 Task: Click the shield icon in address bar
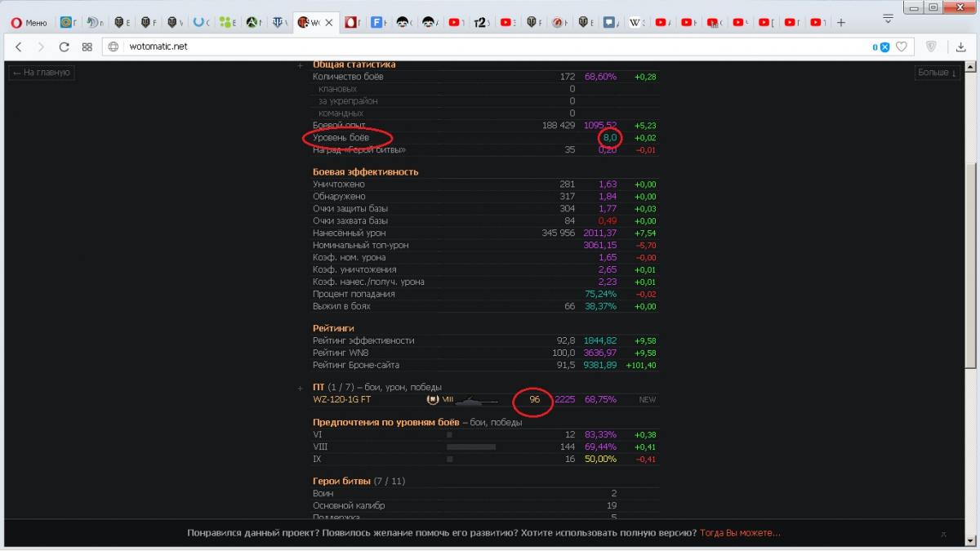pos(931,47)
